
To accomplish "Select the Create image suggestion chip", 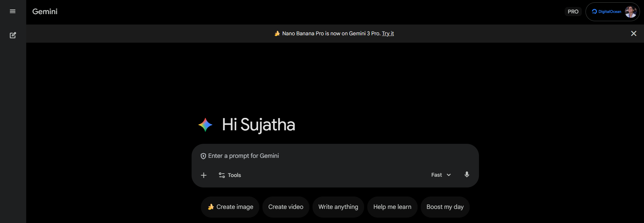I will (x=230, y=207).
